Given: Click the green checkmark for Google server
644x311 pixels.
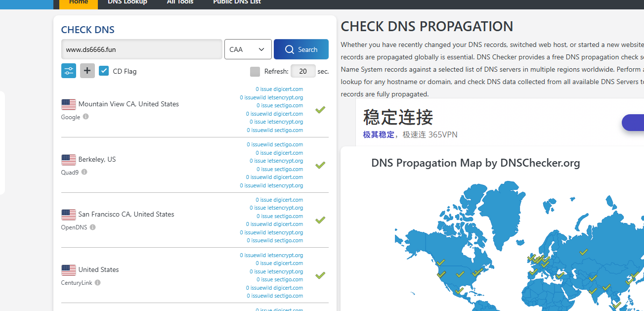Looking at the screenshot, I should [x=320, y=109].
